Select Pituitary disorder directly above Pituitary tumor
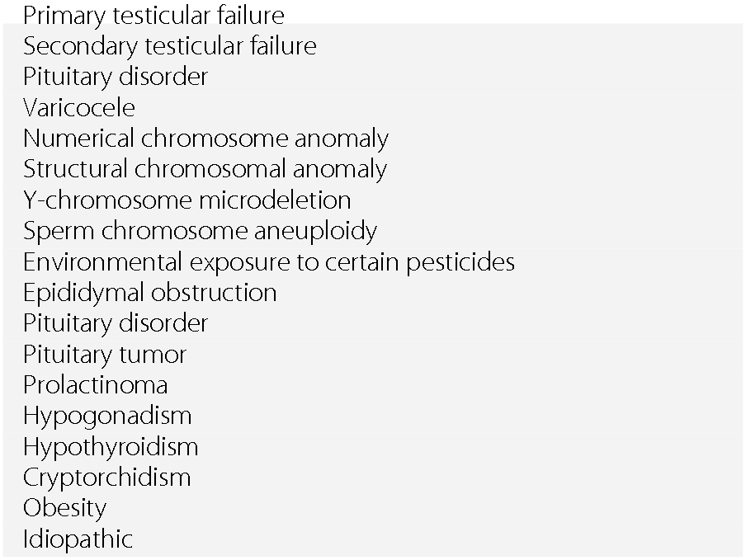The image size is (746, 560). [x=115, y=323]
